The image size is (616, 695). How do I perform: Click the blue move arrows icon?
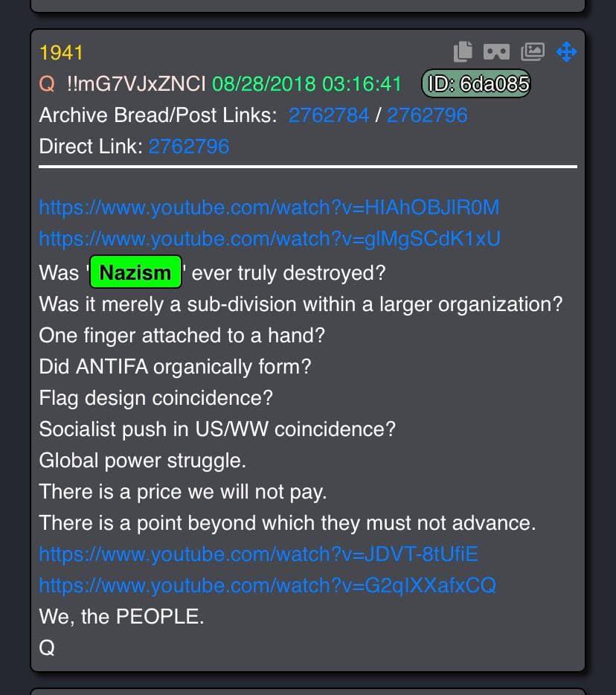(566, 52)
